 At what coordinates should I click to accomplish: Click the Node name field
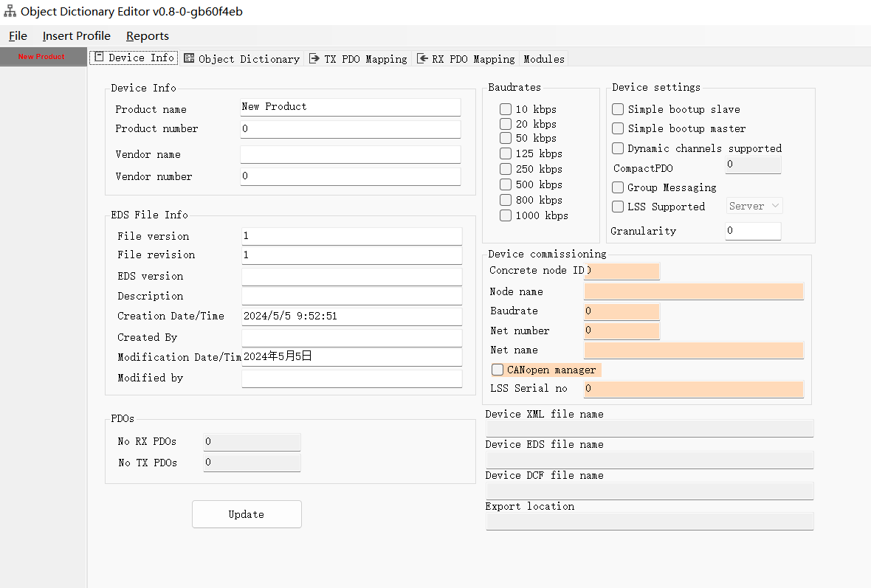click(692, 291)
